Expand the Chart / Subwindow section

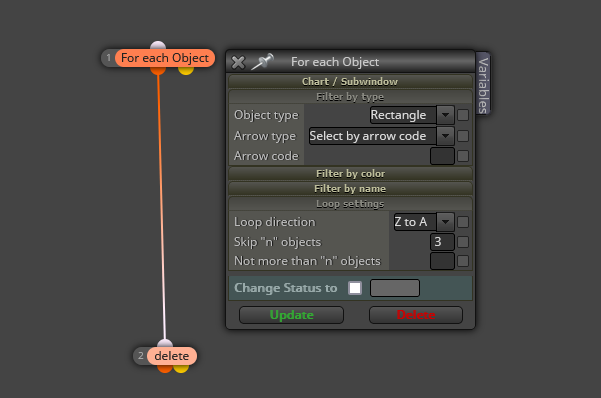pos(350,82)
